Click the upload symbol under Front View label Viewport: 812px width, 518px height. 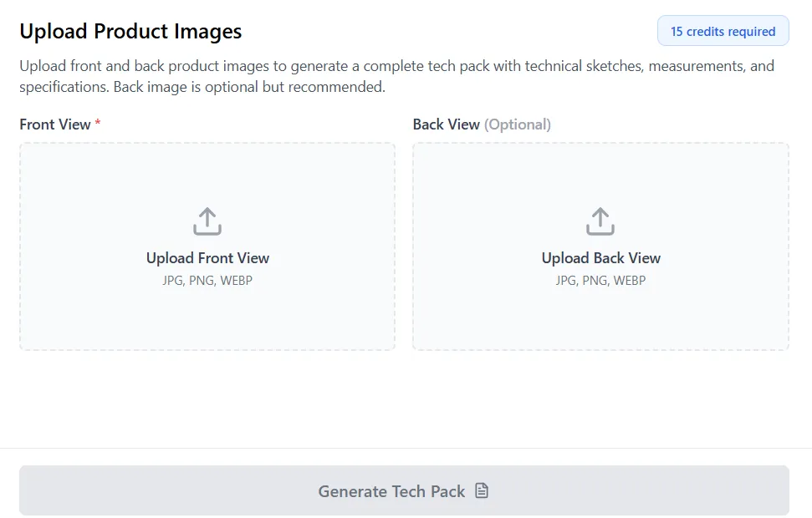(x=207, y=221)
